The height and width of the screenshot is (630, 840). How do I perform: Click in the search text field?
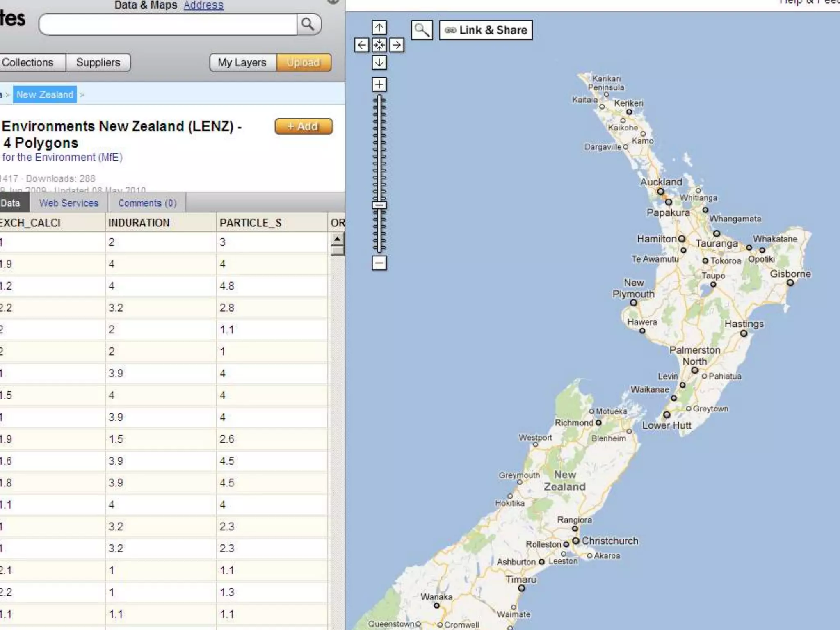coord(168,25)
